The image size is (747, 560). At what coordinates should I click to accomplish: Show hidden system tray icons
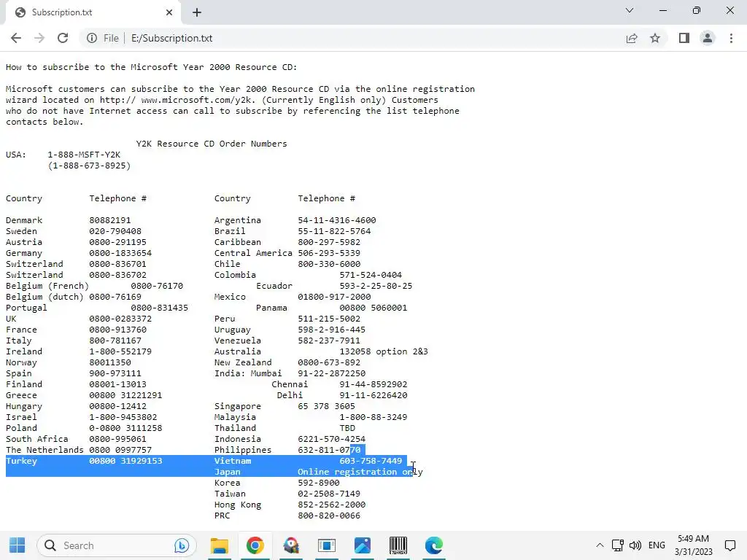coord(600,545)
